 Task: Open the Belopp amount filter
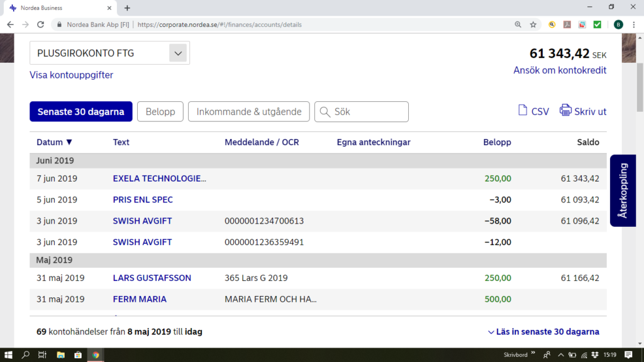pos(160,112)
